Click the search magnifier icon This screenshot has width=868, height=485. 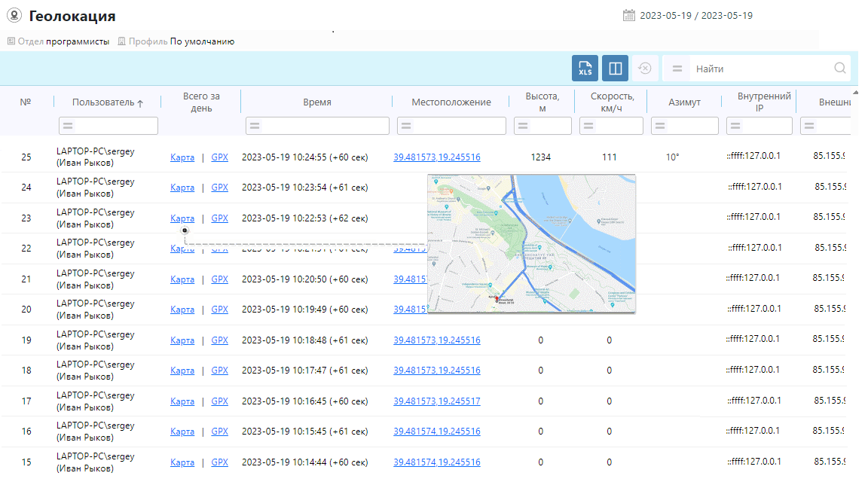coord(840,69)
